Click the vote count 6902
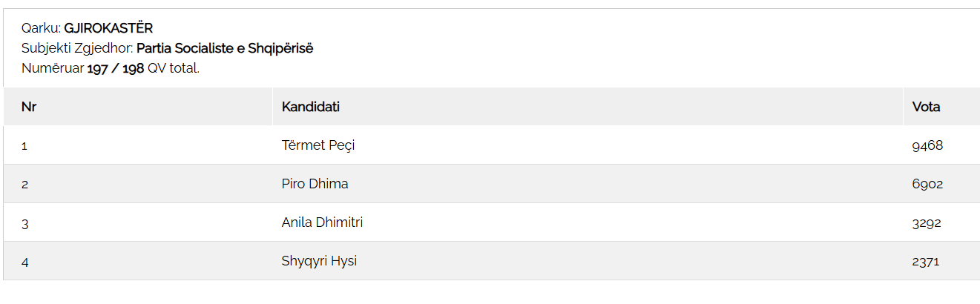Viewport: 980px width, 304px height. (927, 184)
